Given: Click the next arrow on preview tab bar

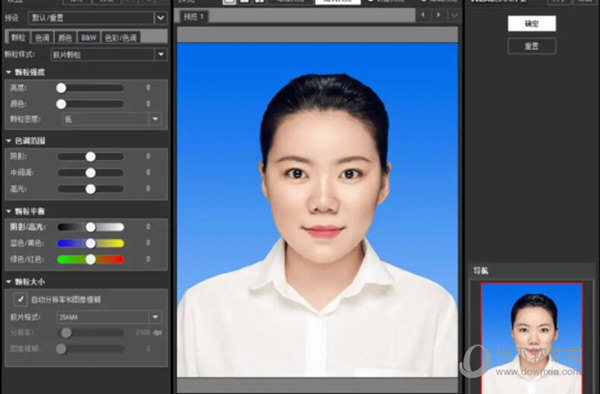Looking at the screenshot, I should 439,15.
